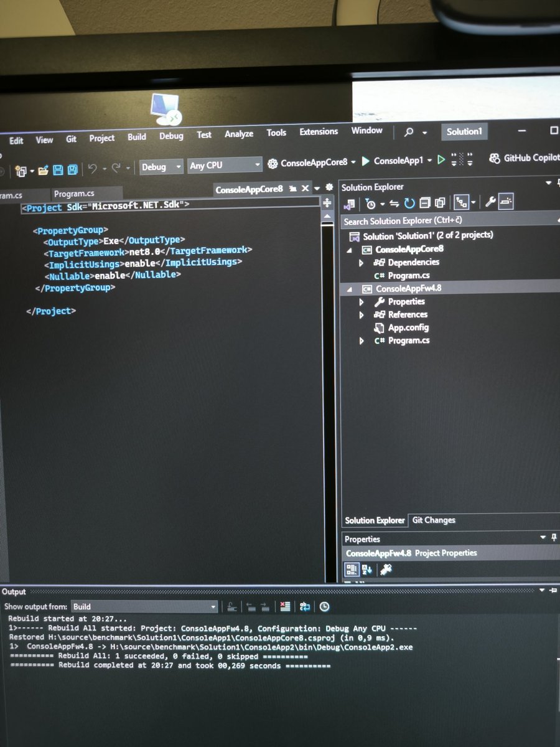The width and height of the screenshot is (560, 747).
Task: Click Sync with Active Document icon
Action: 394,204
